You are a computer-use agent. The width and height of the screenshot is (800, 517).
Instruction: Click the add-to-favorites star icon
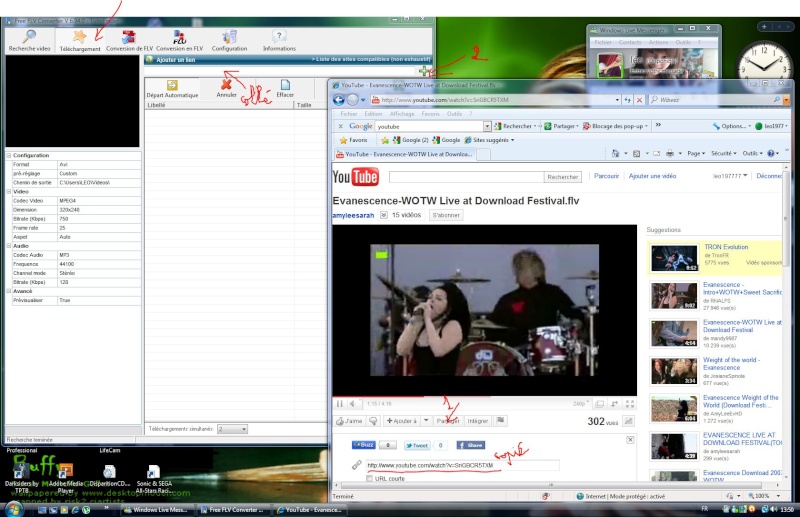tap(385, 140)
